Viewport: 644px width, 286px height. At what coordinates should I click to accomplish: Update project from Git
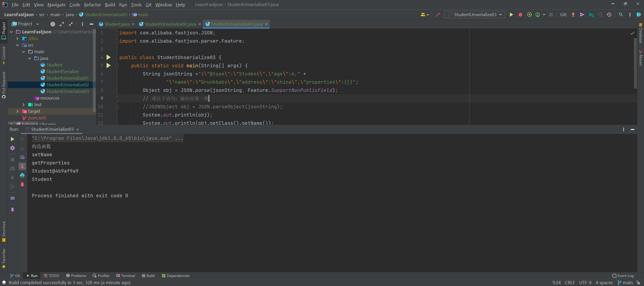(573, 15)
